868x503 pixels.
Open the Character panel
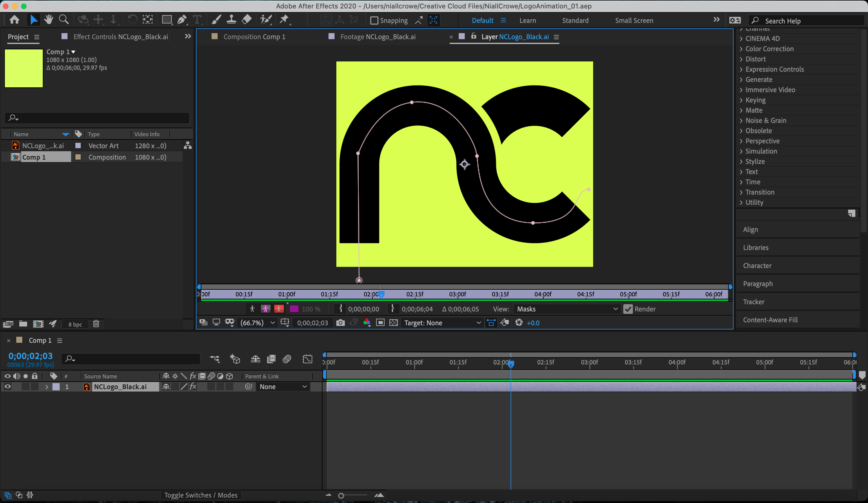(x=757, y=265)
